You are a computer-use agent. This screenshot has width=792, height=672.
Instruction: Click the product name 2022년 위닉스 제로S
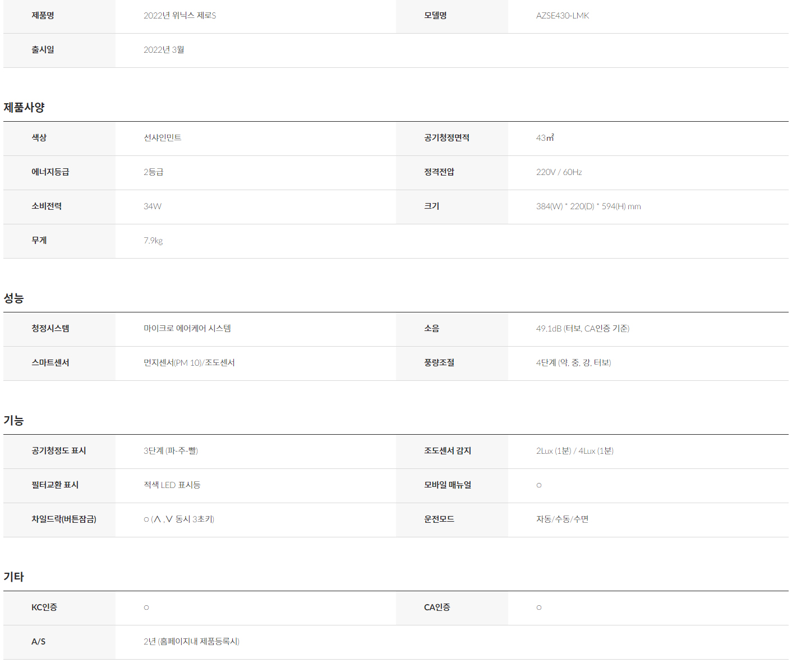pos(179,16)
